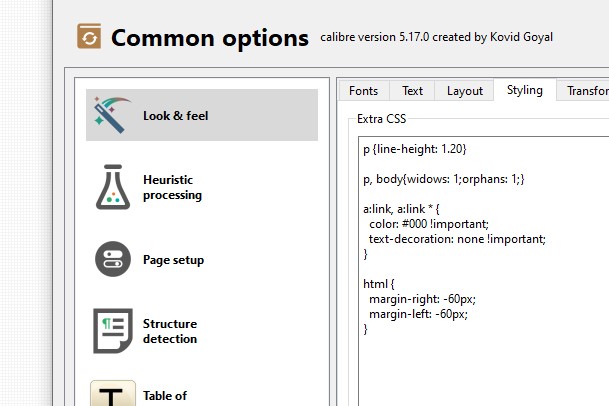The image size is (609, 406).
Task: Open the "Structure detection" text label
Action: tap(170, 331)
